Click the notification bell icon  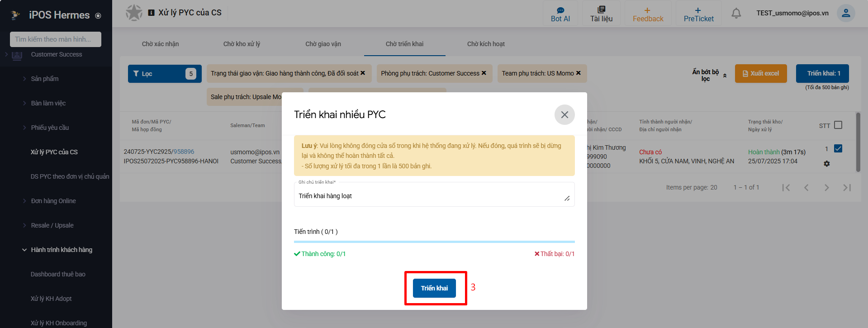coord(736,14)
